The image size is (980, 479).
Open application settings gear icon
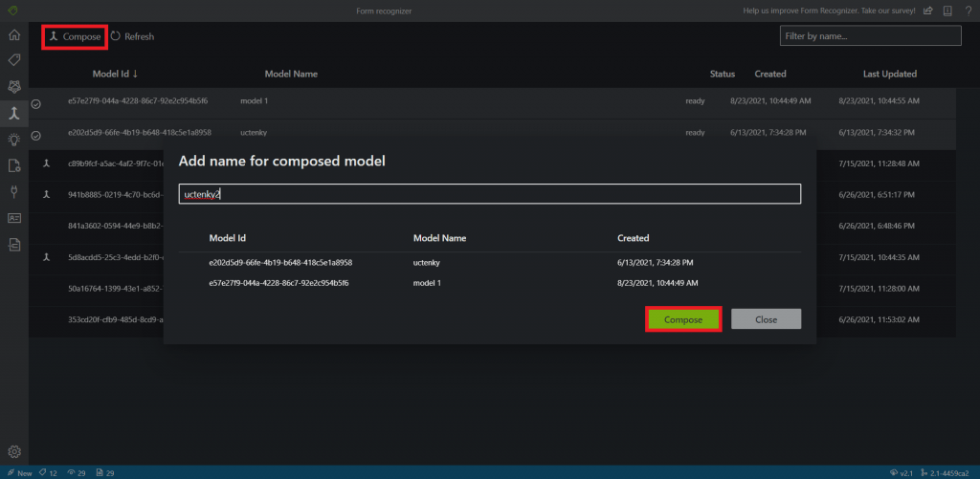point(13,451)
